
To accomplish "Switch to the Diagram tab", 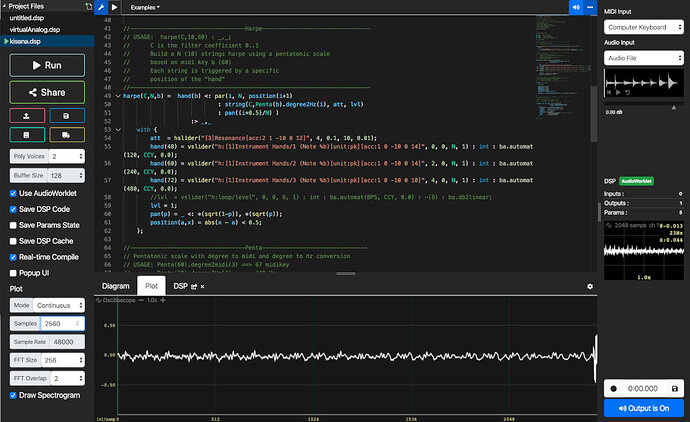I will tap(116, 286).
